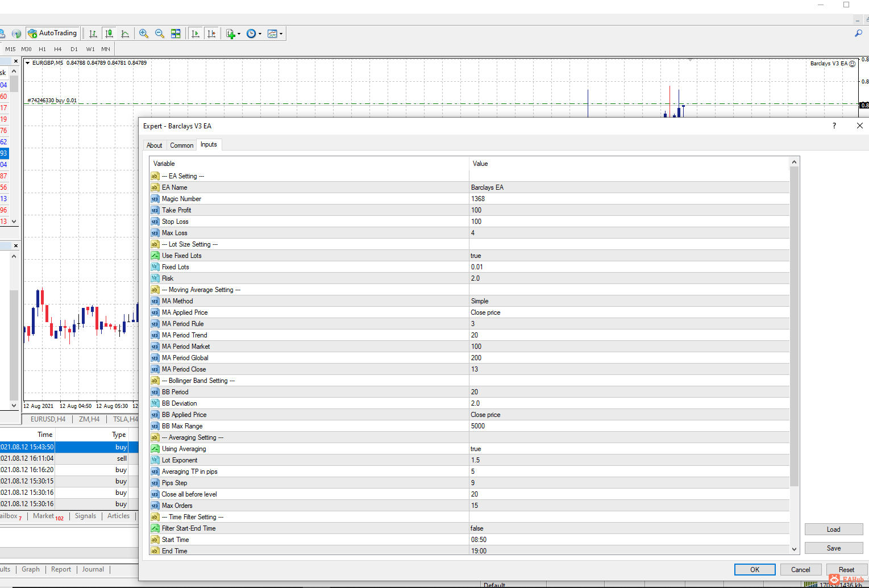Open the Articles tab in the terminal

(119, 516)
